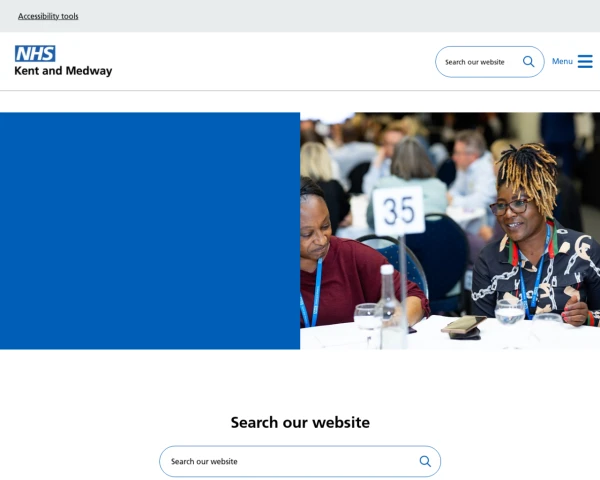The image size is (600, 480).
Task: Go to Kent and Medway homepage text
Action: [x=63, y=71]
